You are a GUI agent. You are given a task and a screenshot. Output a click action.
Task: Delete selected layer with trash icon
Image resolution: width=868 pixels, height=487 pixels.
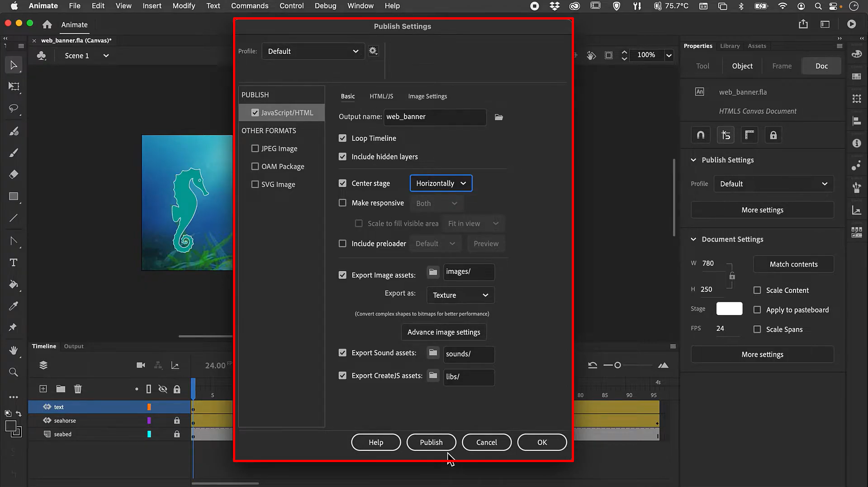click(x=78, y=388)
